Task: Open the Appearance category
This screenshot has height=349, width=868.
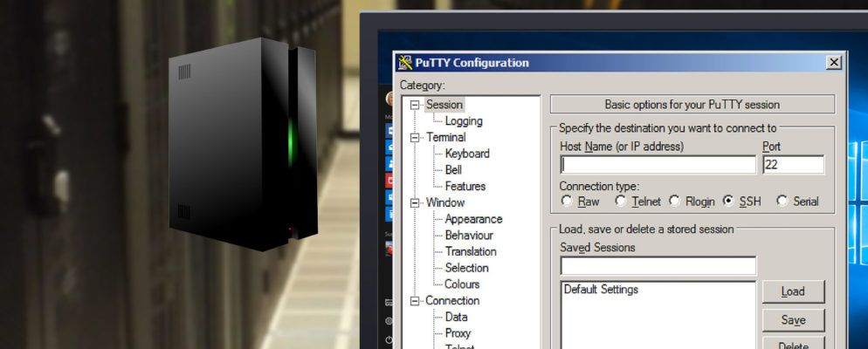Action: point(473,219)
